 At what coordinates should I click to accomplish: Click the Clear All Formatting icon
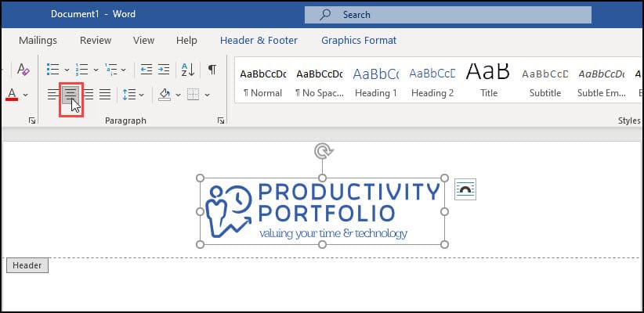click(x=24, y=70)
